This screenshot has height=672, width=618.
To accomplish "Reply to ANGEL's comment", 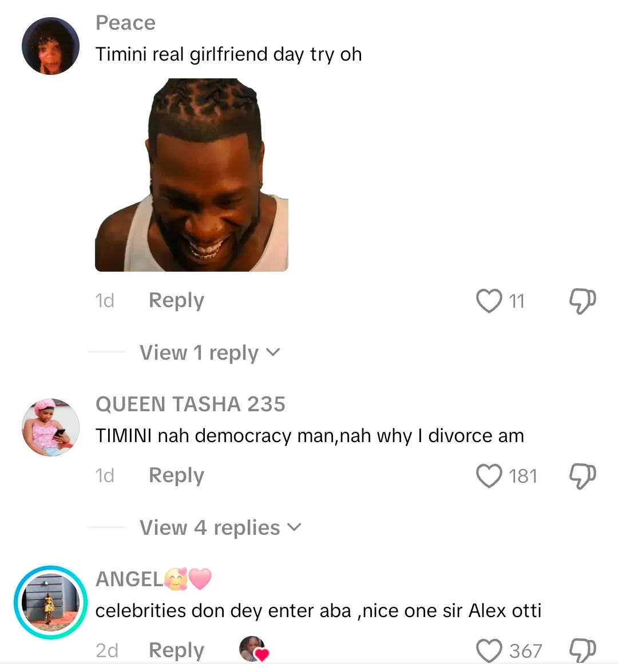I will click(x=176, y=651).
